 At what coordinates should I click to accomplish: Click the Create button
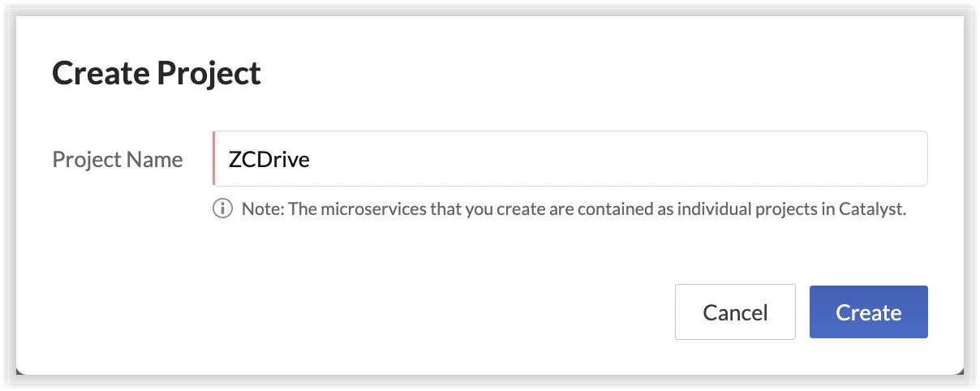point(868,312)
